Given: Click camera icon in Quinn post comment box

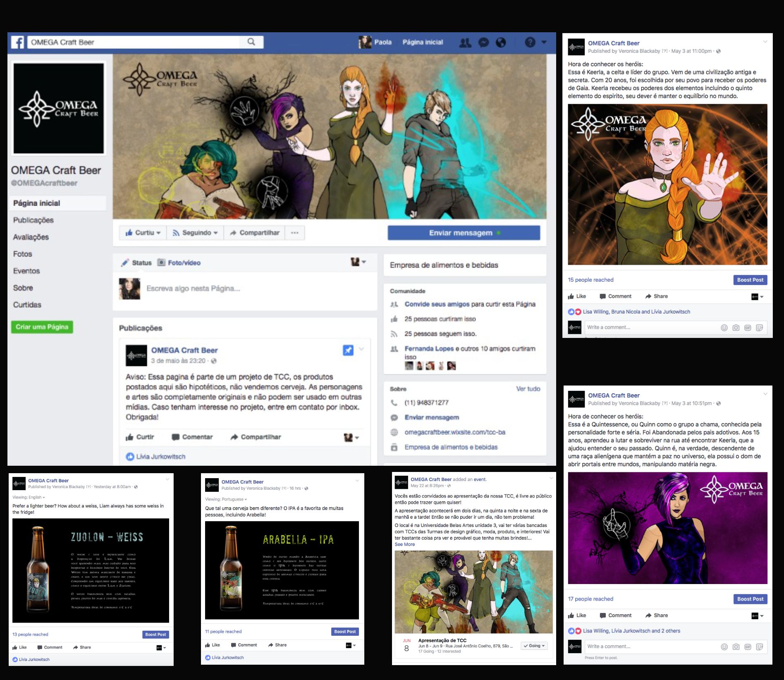Looking at the screenshot, I should click(736, 647).
